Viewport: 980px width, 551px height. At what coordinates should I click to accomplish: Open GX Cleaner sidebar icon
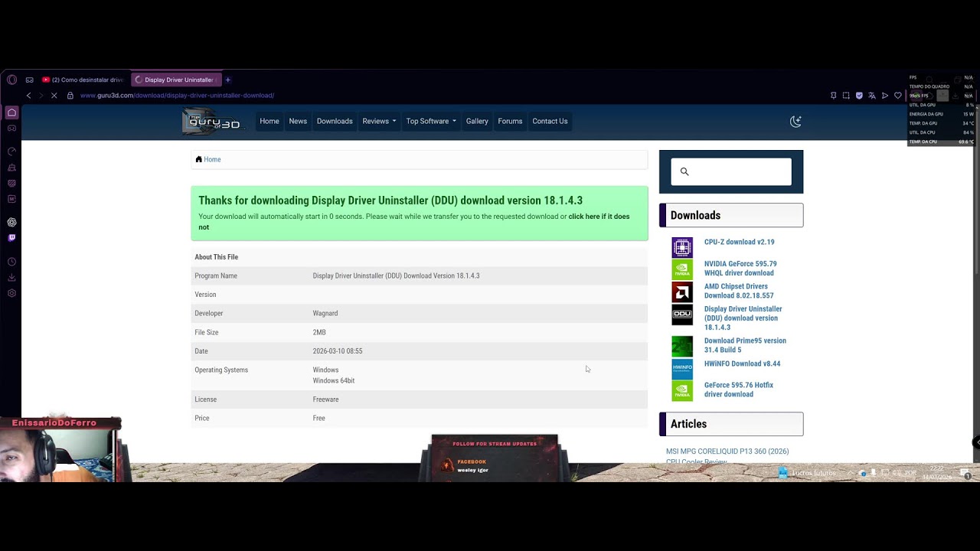click(x=11, y=168)
